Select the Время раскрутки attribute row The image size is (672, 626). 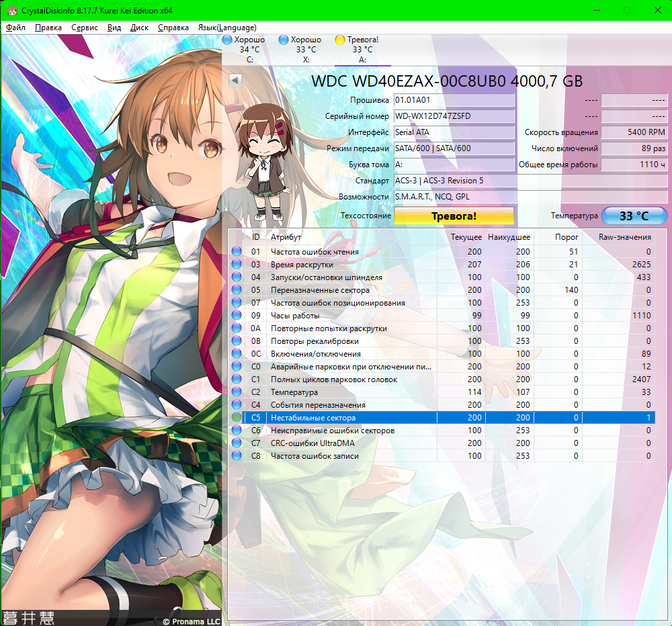[x=442, y=265]
